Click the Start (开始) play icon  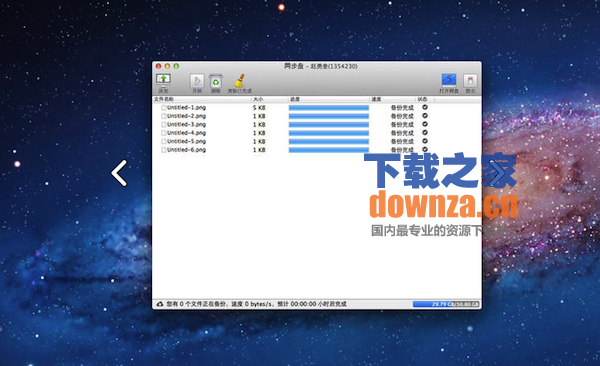point(197,81)
